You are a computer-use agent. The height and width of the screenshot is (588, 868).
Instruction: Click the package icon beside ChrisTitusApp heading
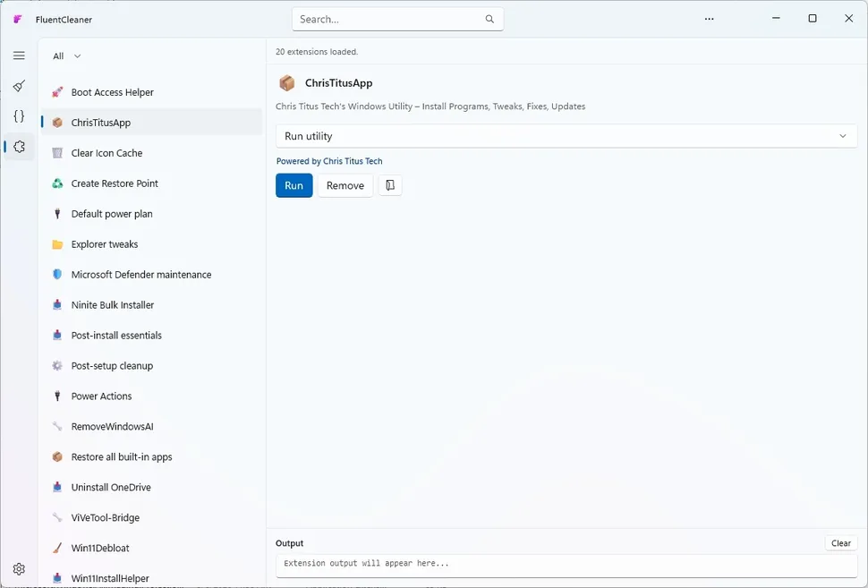pos(286,83)
